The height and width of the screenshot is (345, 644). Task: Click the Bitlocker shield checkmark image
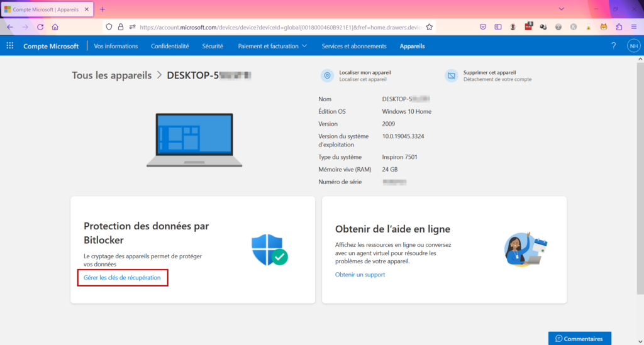(269, 249)
